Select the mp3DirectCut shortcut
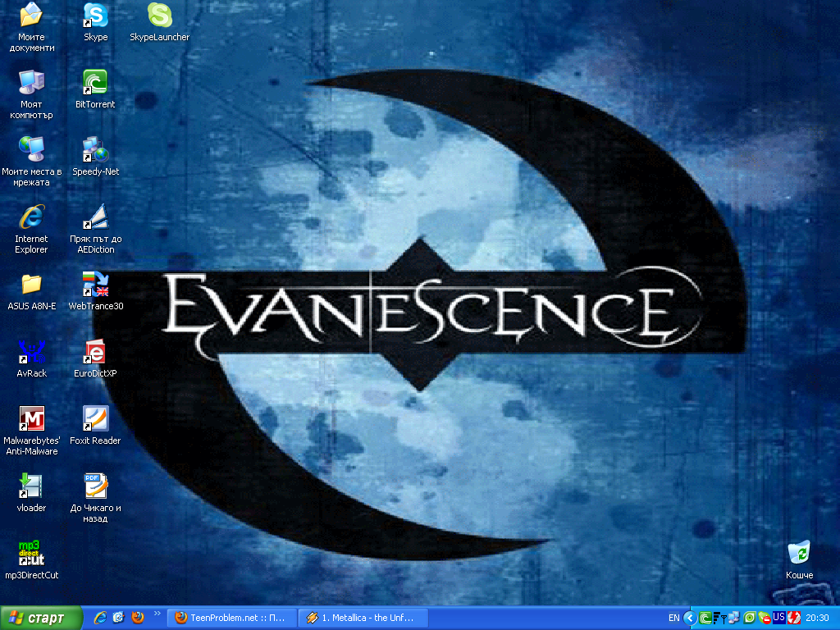The height and width of the screenshot is (630, 840). tap(32, 559)
